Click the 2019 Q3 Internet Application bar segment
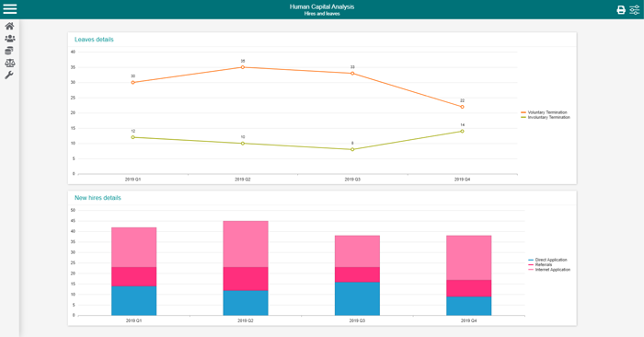Image resolution: width=644 pixels, height=337 pixels. click(357, 251)
